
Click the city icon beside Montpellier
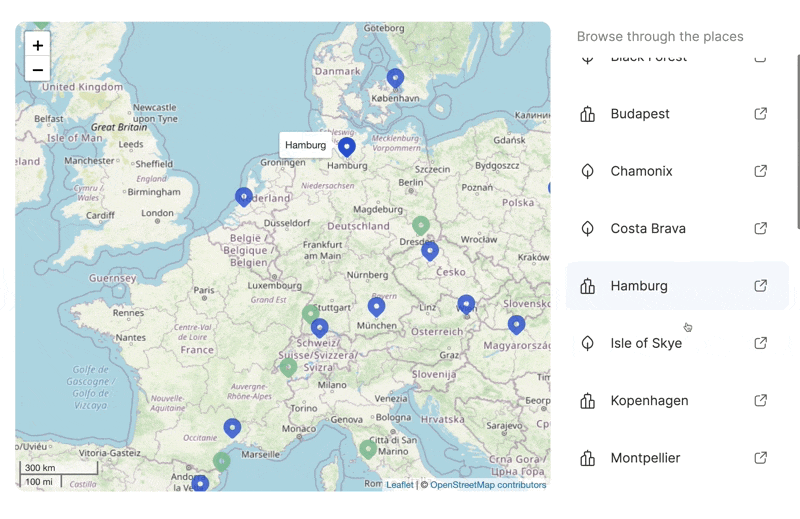tap(587, 458)
